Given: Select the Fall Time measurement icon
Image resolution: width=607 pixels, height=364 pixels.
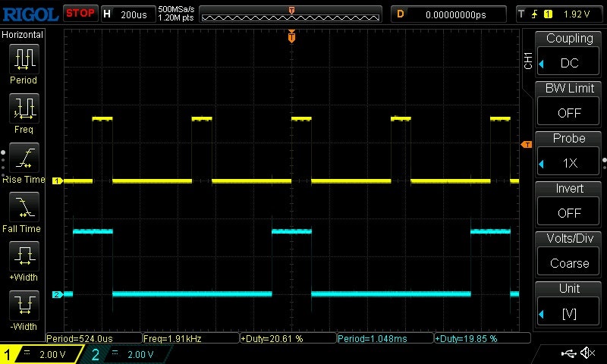Looking at the screenshot, I should click(x=24, y=206).
